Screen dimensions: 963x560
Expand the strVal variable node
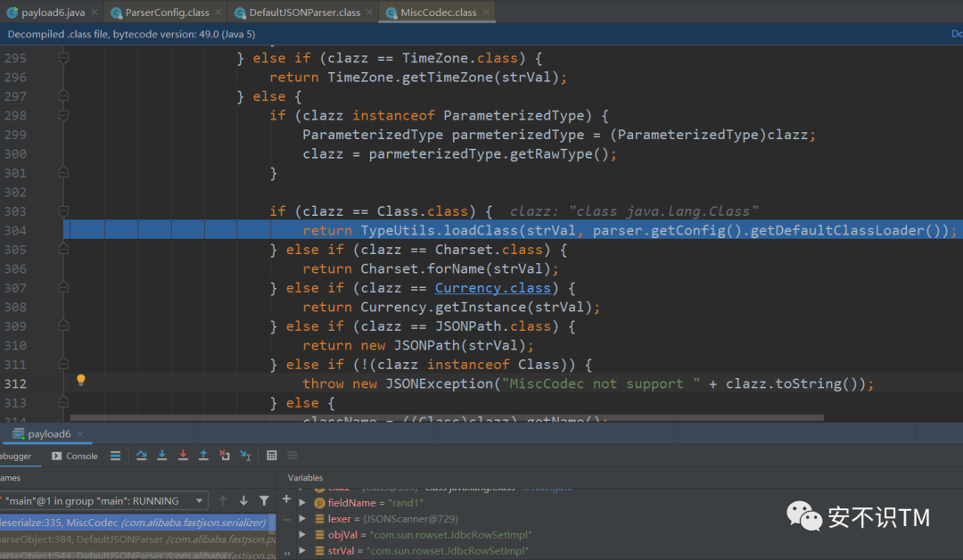(303, 551)
